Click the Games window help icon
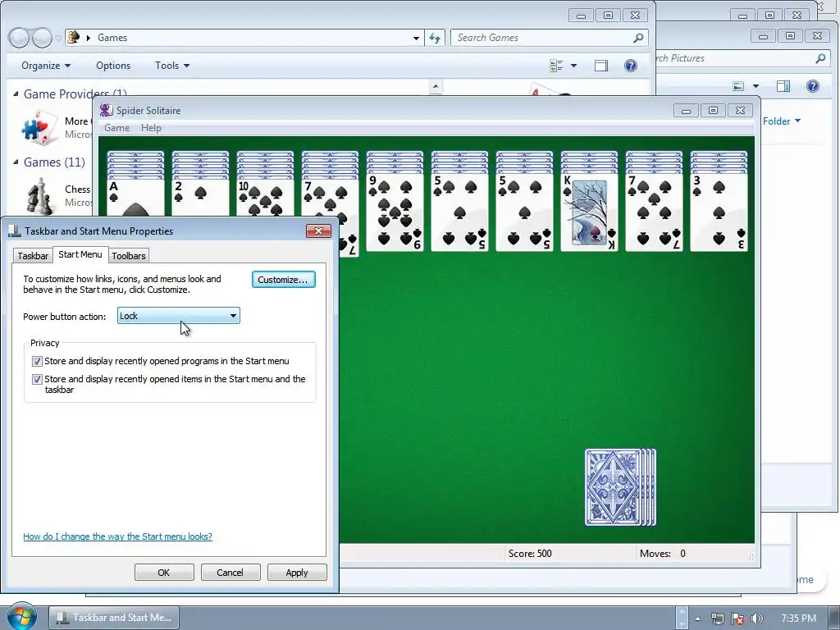 pyautogui.click(x=631, y=66)
